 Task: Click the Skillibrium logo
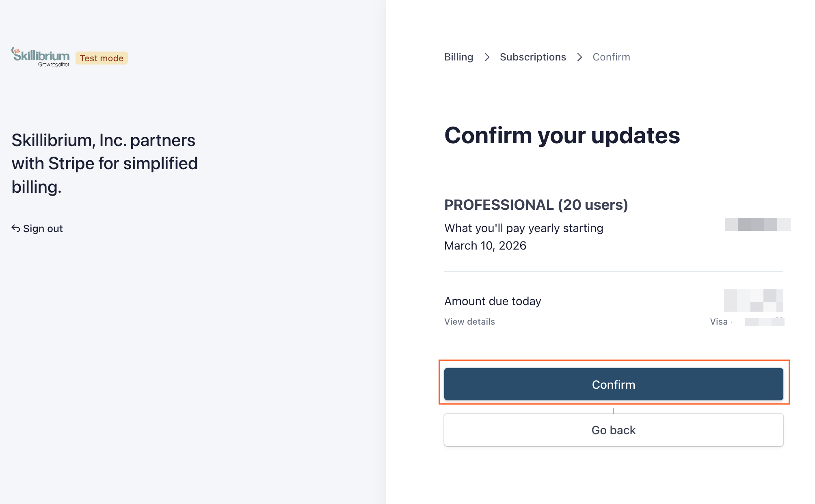coord(40,57)
